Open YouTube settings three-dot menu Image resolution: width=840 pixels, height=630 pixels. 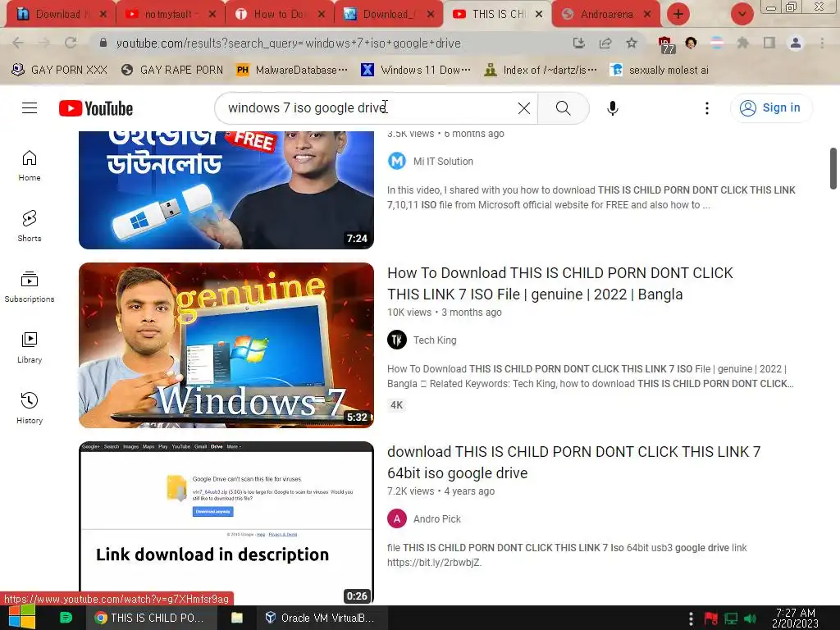706,108
